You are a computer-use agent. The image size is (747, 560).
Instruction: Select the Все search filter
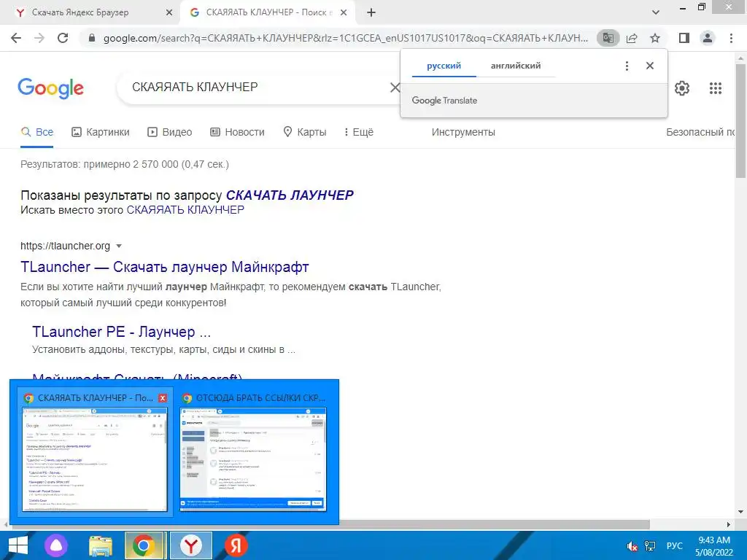coord(37,132)
